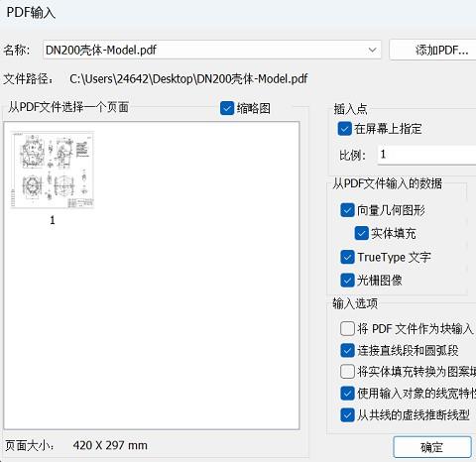Uncheck 从共线的虚线推断线型 option
This screenshot has height=462, width=476.
click(x=347, y=414)
